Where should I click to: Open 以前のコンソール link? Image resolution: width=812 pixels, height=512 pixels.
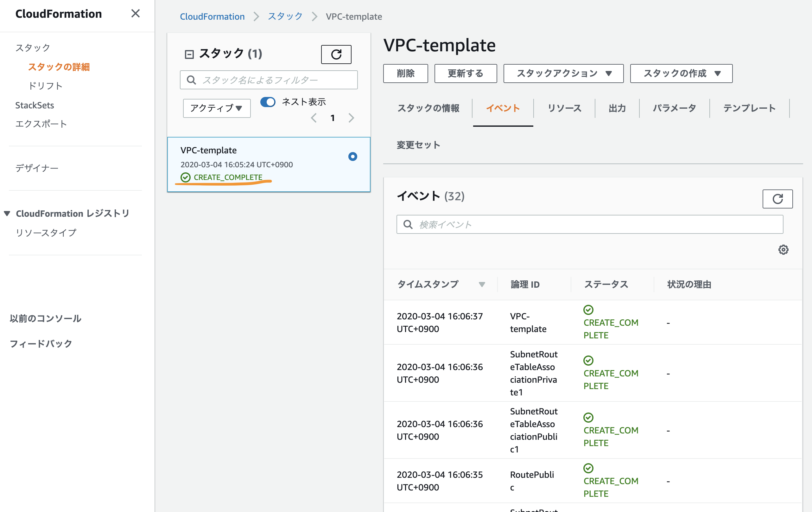tap(46, 318)
